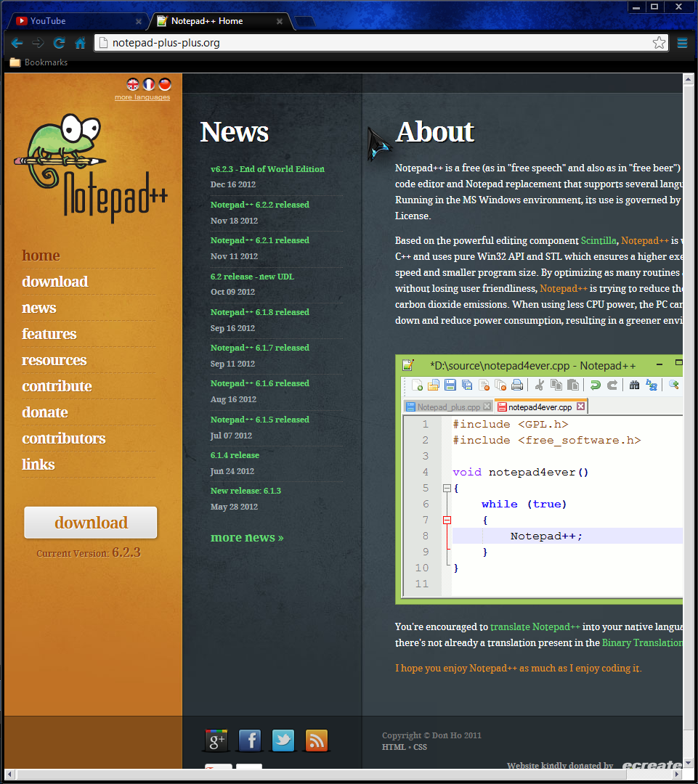Open the resources sidebar menu item
The width and height of the screenshot is (698, 784).
(54, 360)
